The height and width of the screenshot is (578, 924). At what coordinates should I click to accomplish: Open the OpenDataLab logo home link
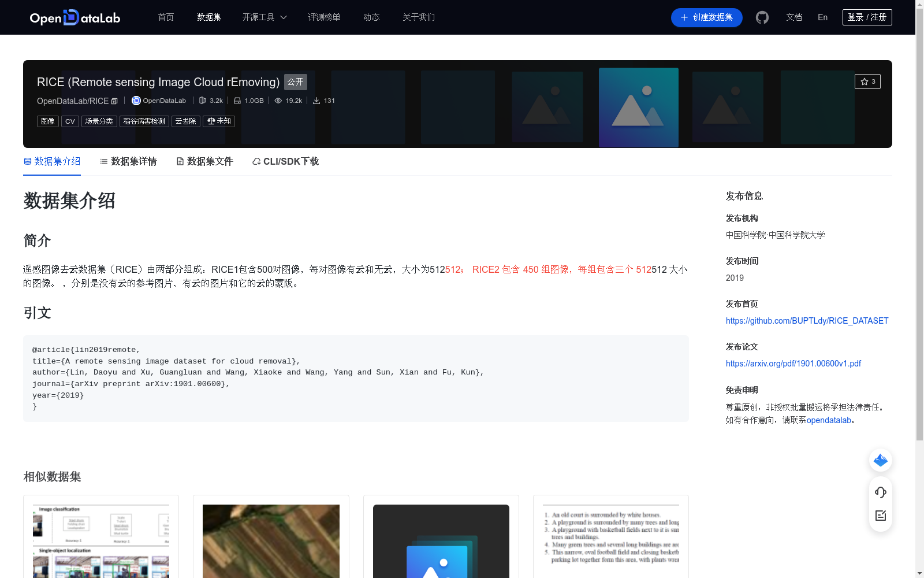[x=75, y=17]
